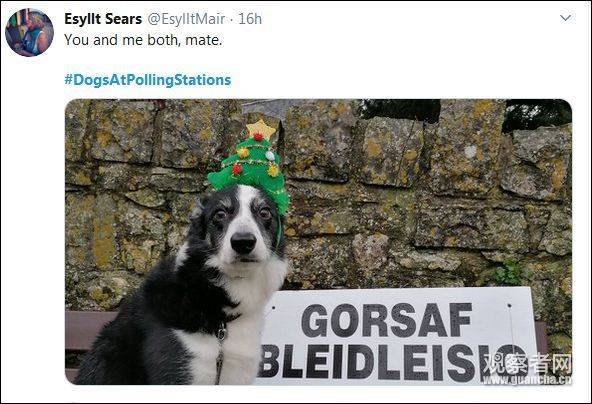This screenshot has height=404, width=592.
Task: Click the word GORSAF on the sign
Action: (386, 320)
